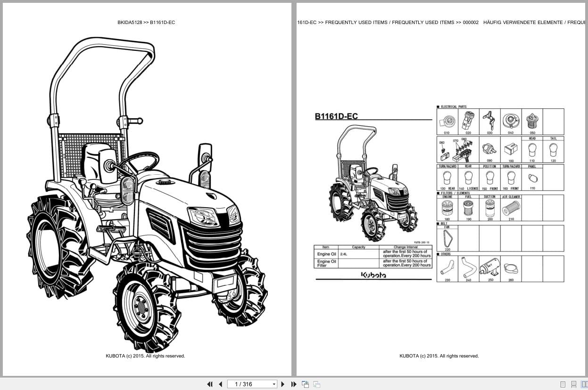588x390 pixels.
Task: Click the 'OTHERS' section heading
Action: click(446, 254)
